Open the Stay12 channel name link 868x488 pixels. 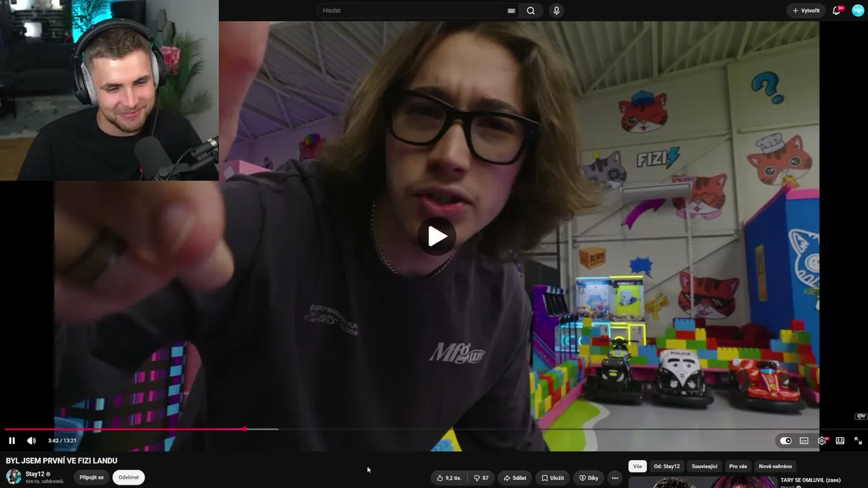pos(35,474)
